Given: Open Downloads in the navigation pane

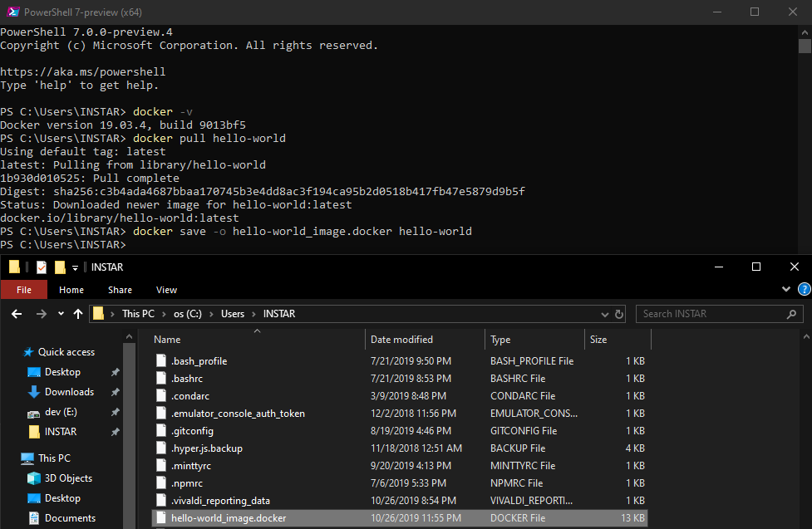Looking at the screenshot, I should [x=69, y=392].
